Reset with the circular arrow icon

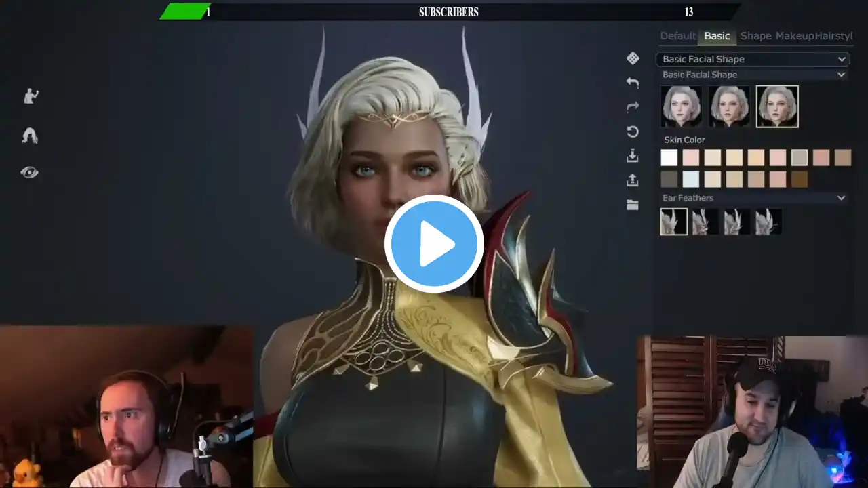point(633,131)
